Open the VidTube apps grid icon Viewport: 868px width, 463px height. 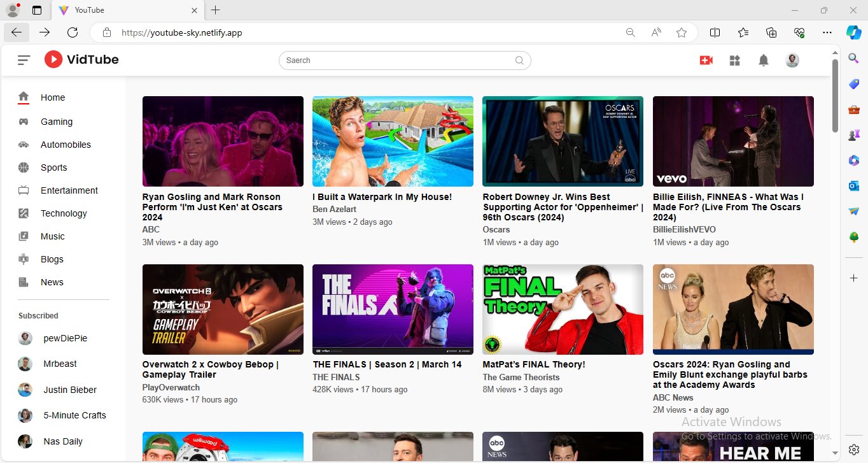click(735, 60)
